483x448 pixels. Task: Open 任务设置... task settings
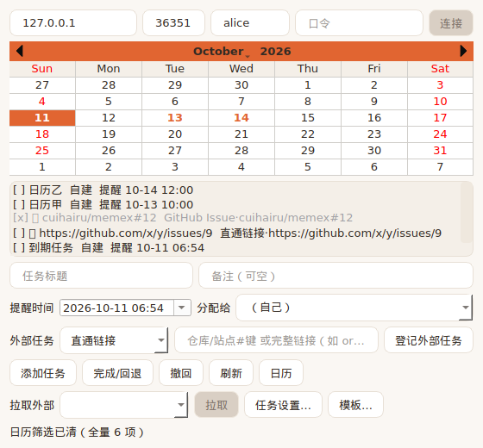point(283,405)
